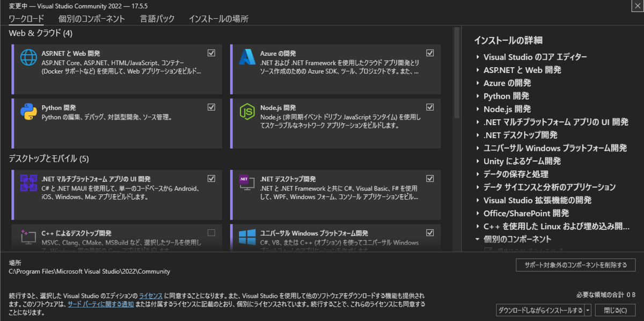Click the 閉じる(C) button

pos(615,310)
